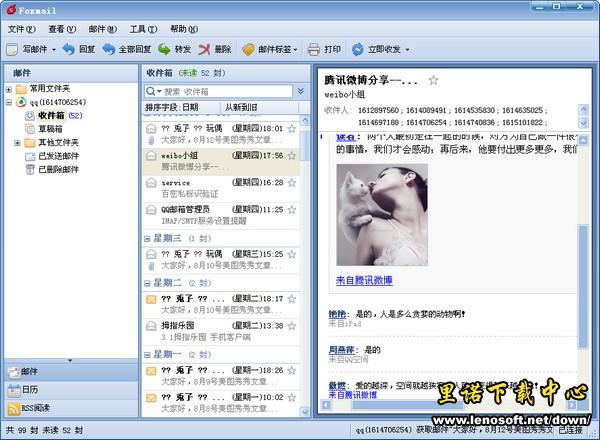Collapse the 星期二 (2 封) group
The width and height of the screenshot is (600, 440).
[147, 284]
